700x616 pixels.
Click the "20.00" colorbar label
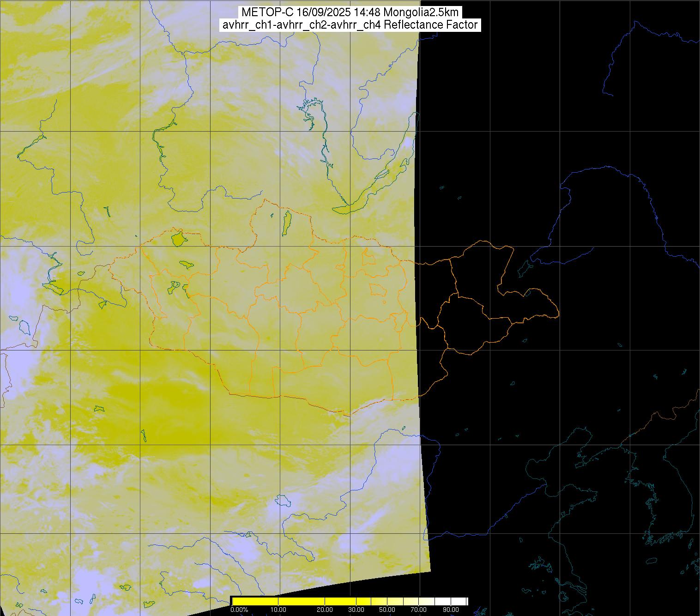[325, 610]
